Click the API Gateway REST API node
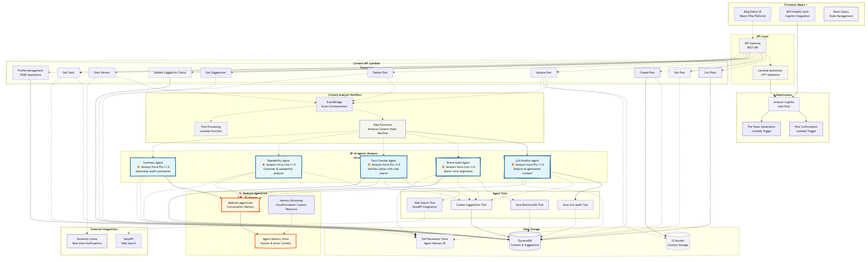Screen dimensions: 868x262 (752, 45)
